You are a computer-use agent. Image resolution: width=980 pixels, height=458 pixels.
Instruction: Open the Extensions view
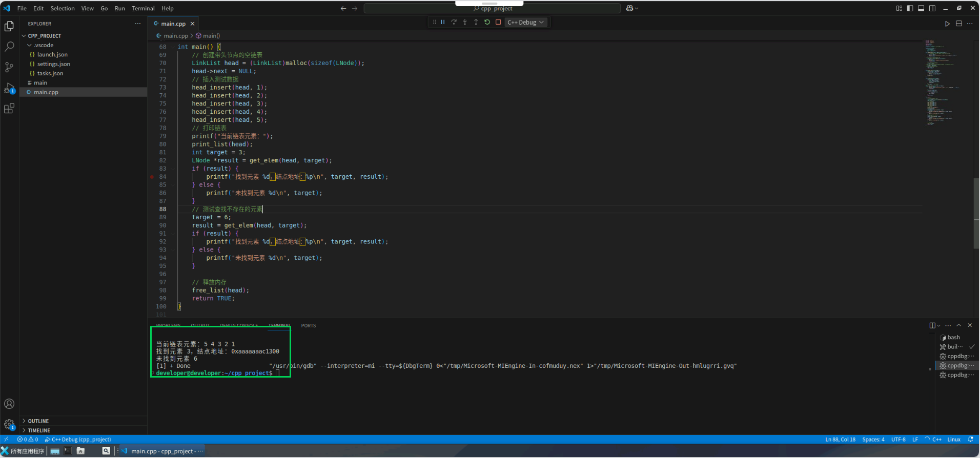[x=9, y=109]
